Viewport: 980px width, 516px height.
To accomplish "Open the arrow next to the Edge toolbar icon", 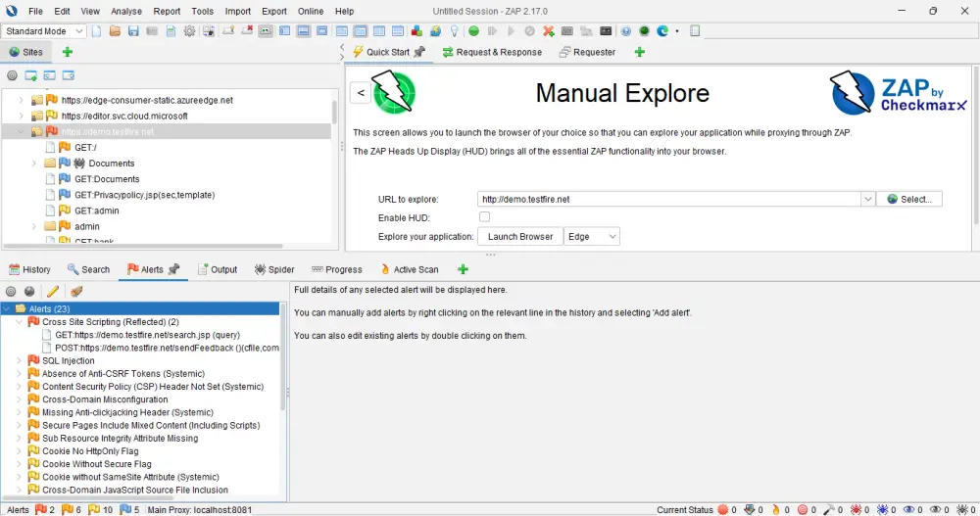I will click(x=677, y=31).
